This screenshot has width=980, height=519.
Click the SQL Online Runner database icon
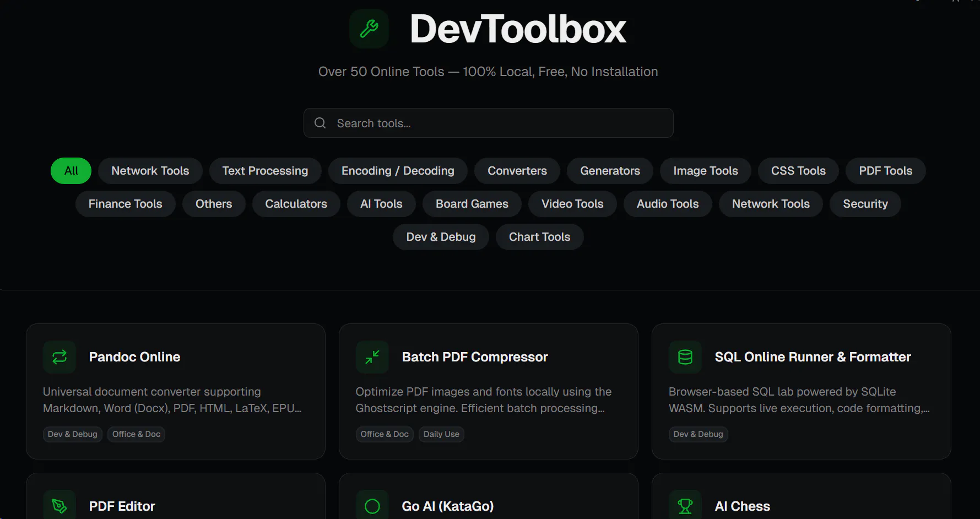[x=685, y=357]
